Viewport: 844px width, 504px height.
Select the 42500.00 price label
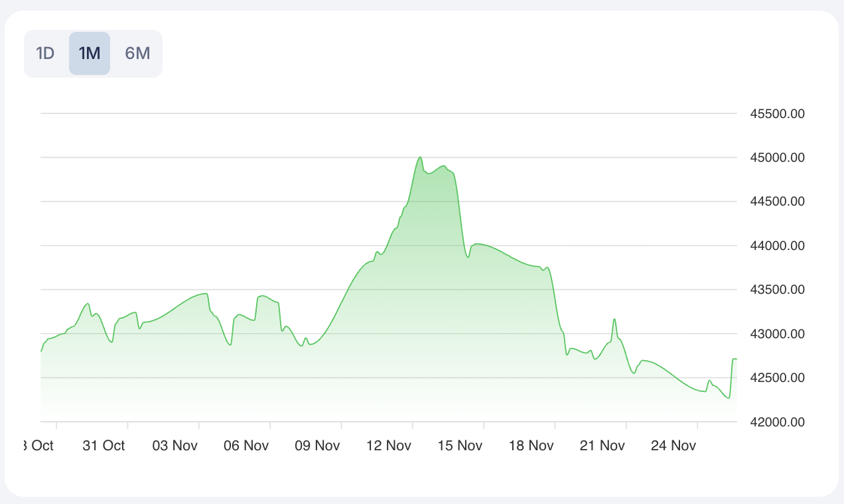click(777, 378)
